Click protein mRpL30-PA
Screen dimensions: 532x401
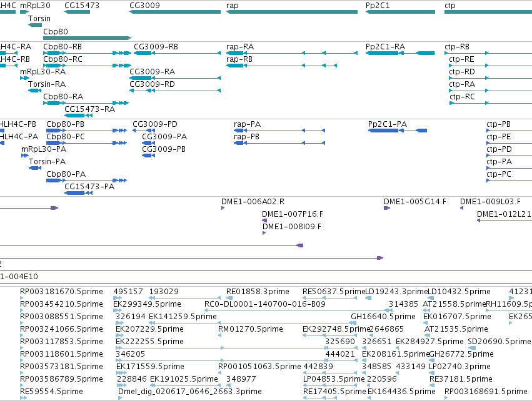coord(44,149)
